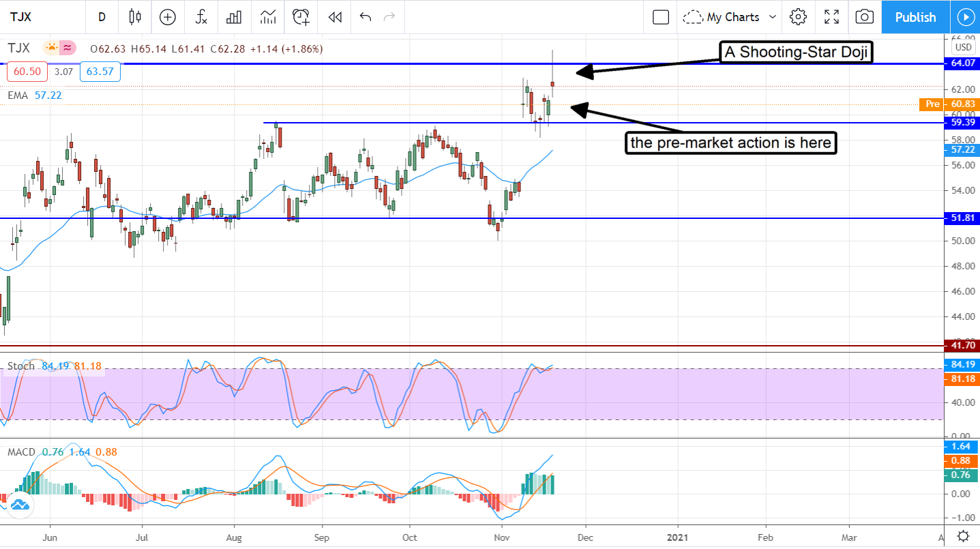The height and width of the screenshot is (549, 980).
Task: Open the indicator templates icon
Action: (268, 17)
